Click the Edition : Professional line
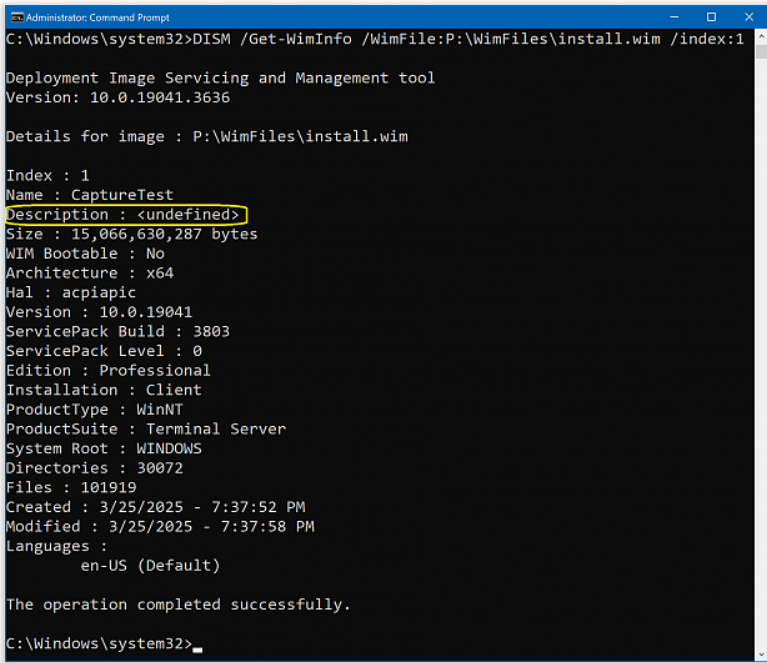 pyautogui.click(x=108, y=370)
